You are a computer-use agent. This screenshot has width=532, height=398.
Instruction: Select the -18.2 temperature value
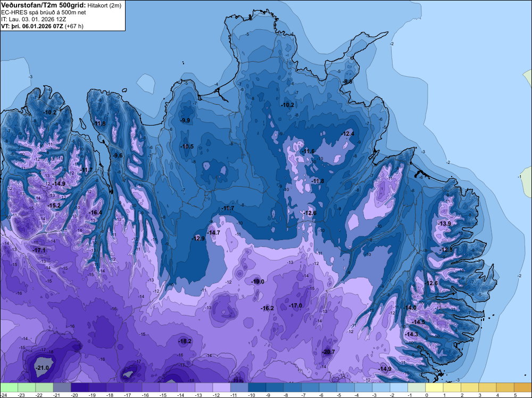coord(185,342)
